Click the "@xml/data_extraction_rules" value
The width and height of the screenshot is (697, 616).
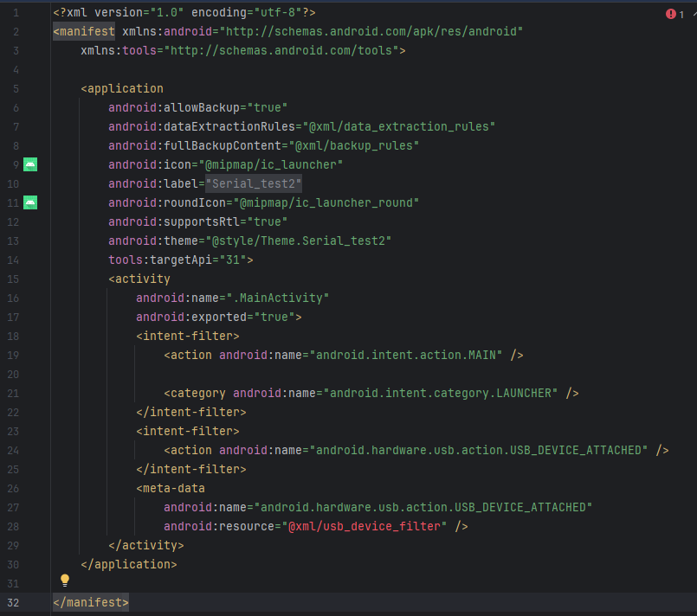pos(399,126)
